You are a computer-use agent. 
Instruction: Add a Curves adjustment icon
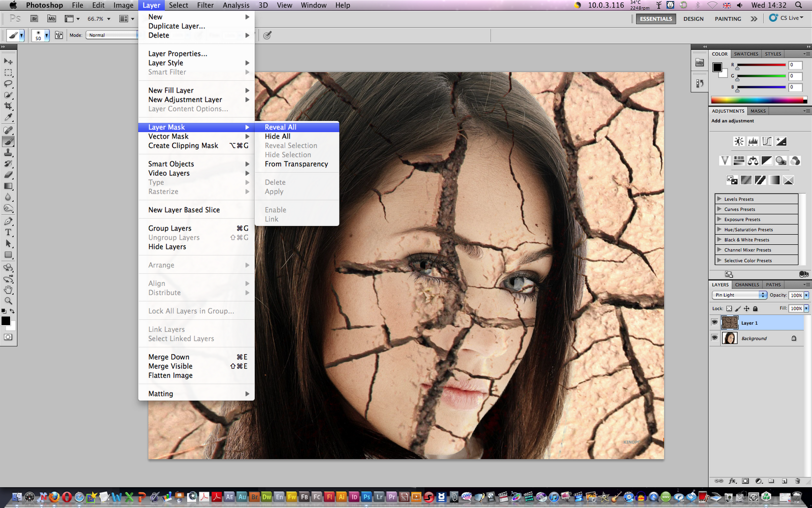click(767, 142)
